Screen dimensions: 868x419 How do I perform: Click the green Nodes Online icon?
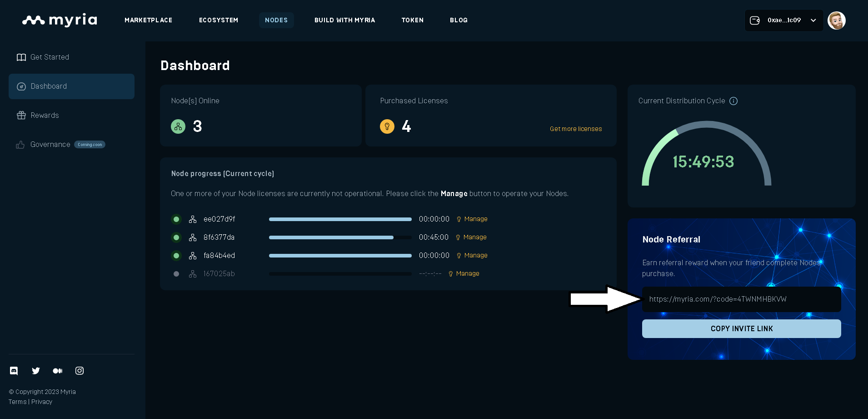pyautogui.click(x=178, y=126)
